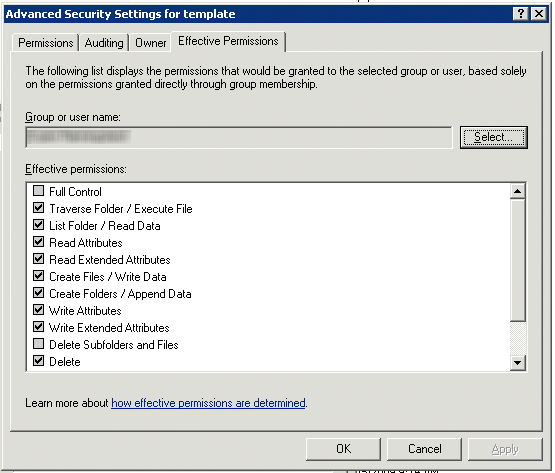Toggle the Read Attributes checkbox
This screenshot has height=473, width=555.
point(38,242)
